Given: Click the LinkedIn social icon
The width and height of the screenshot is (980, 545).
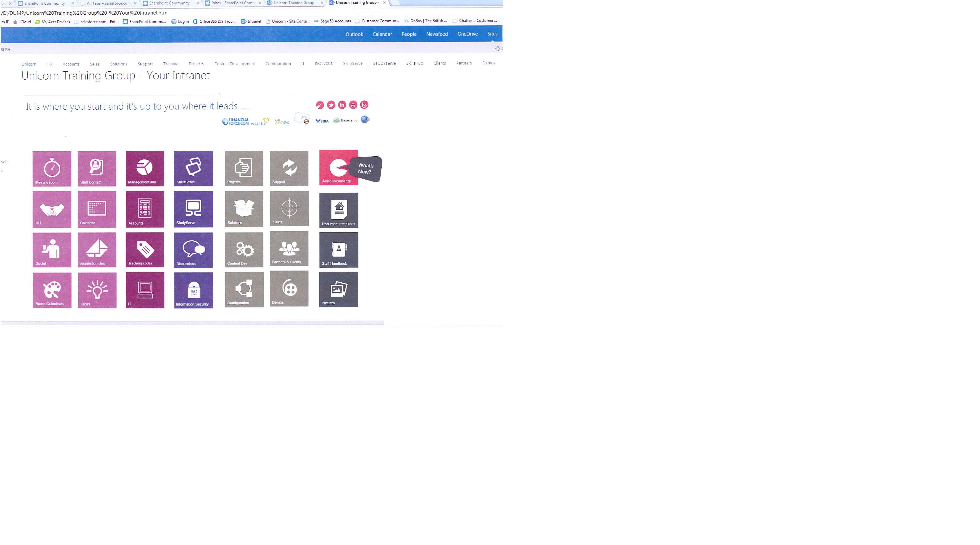Looking at the screenshot, I should point(342,105).
